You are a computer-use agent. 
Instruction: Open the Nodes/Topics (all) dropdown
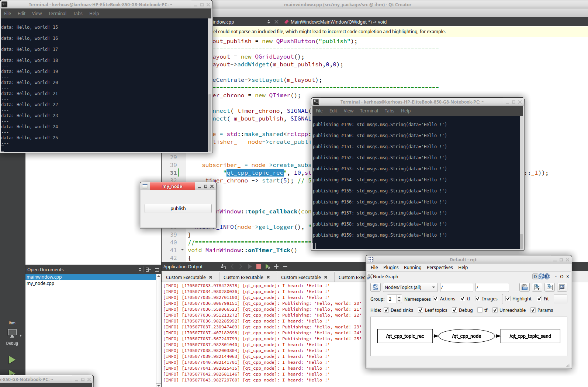[x=410, y=287]
